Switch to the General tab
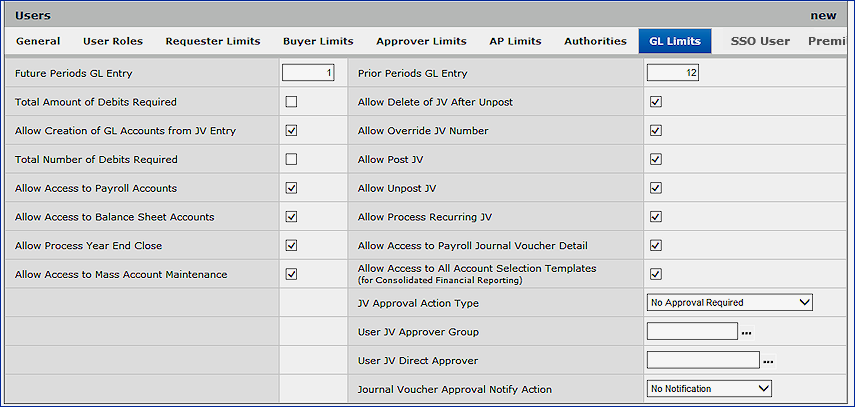 [38, 41]
